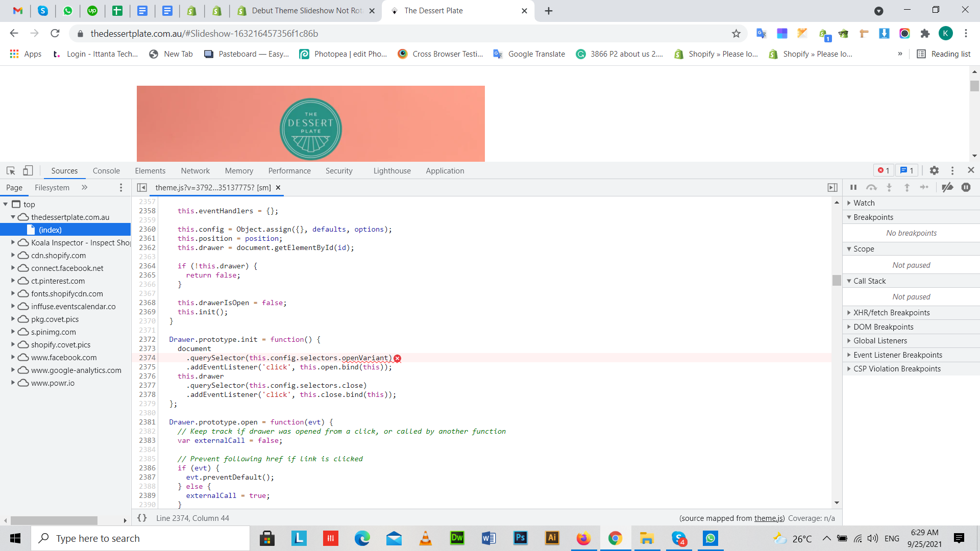
Task: Open Firefox from the taskbar
Action: tap(583, 538)
